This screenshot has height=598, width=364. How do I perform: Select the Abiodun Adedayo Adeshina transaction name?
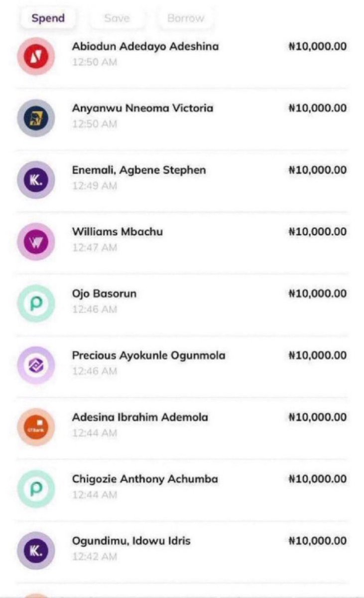tap(145, 46)
